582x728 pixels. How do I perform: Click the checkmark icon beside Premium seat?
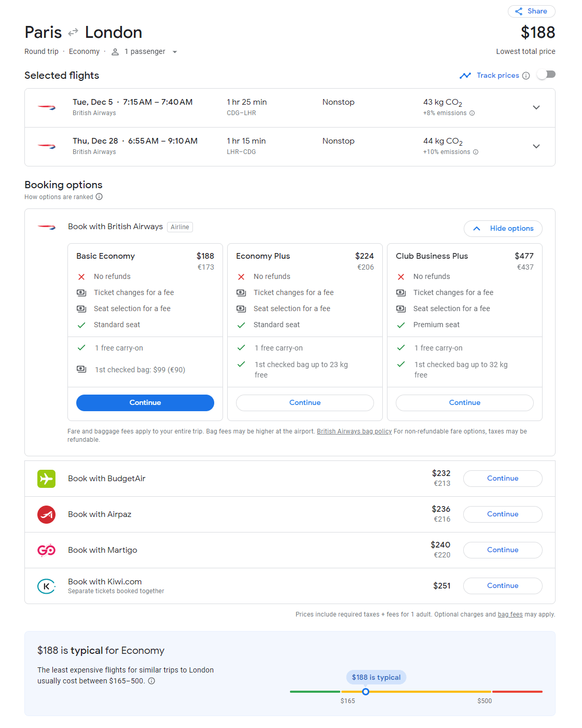401,325
